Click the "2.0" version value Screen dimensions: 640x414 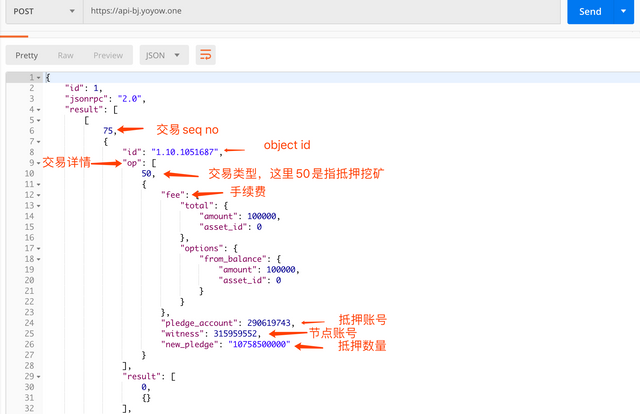pyautogui.click(x=129, y=99)
